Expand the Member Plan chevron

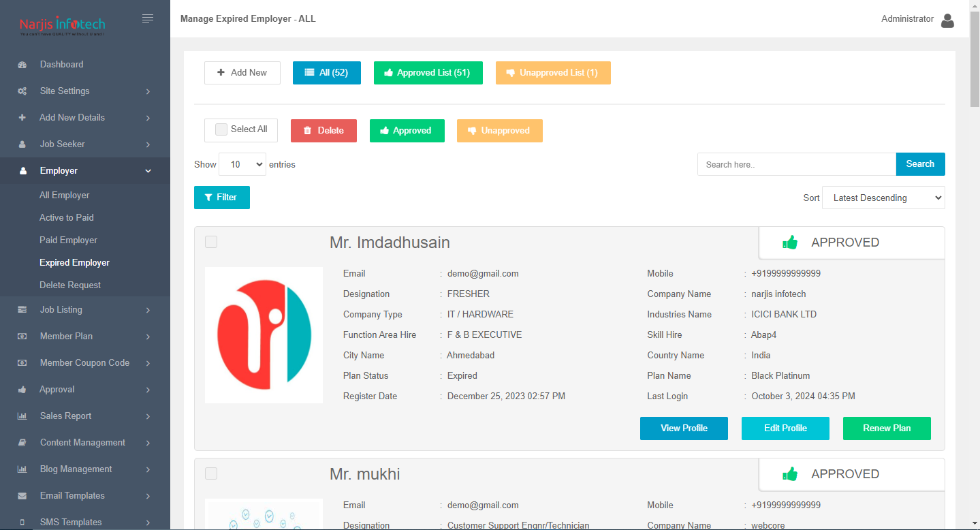tap(148, 337)
